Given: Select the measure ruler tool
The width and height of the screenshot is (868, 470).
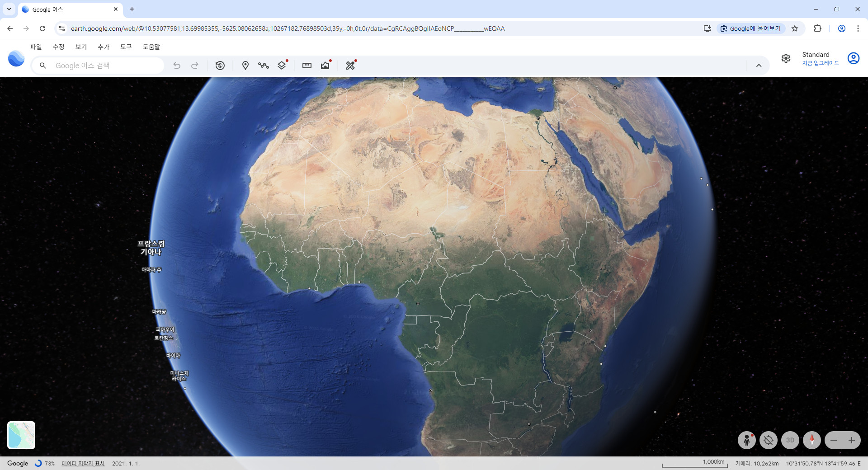Looking at the screenshot, I should pos(307,66).
